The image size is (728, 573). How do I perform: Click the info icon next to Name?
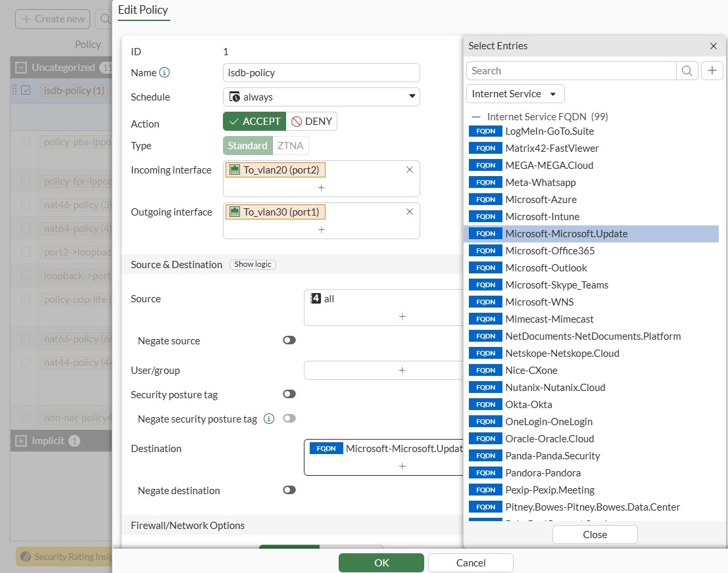tap(164, 72)
